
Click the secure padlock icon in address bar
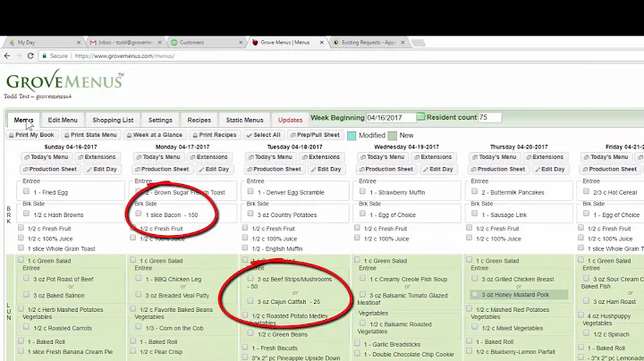[45, 55]
